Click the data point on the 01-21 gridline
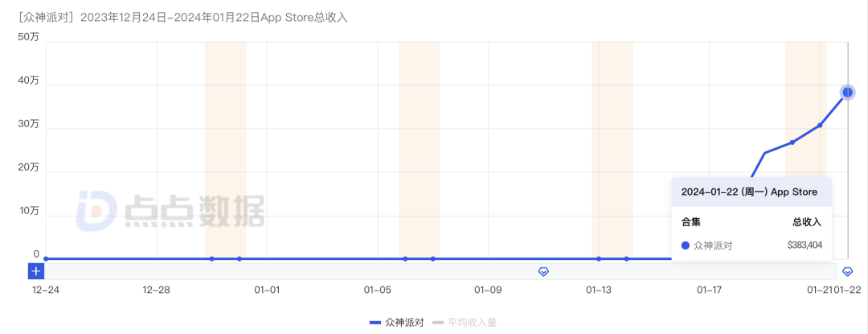Image resolution: width=868 pixels, height=334 pixels. click(820, 125)
